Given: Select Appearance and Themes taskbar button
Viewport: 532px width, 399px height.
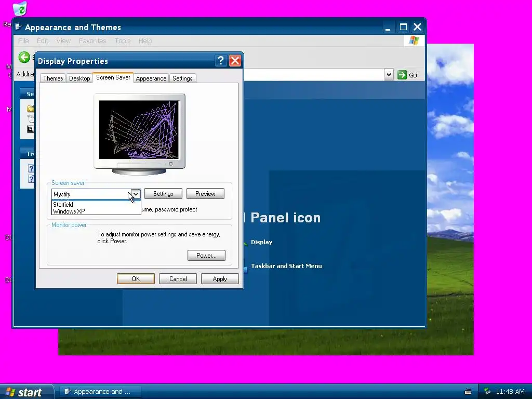Looking at the screenshot, I should 99,392.
